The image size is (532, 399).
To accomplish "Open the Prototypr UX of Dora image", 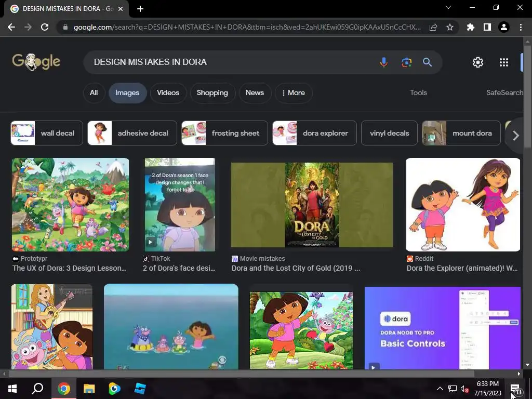I will pyautogui.click(x=70, y=205).
